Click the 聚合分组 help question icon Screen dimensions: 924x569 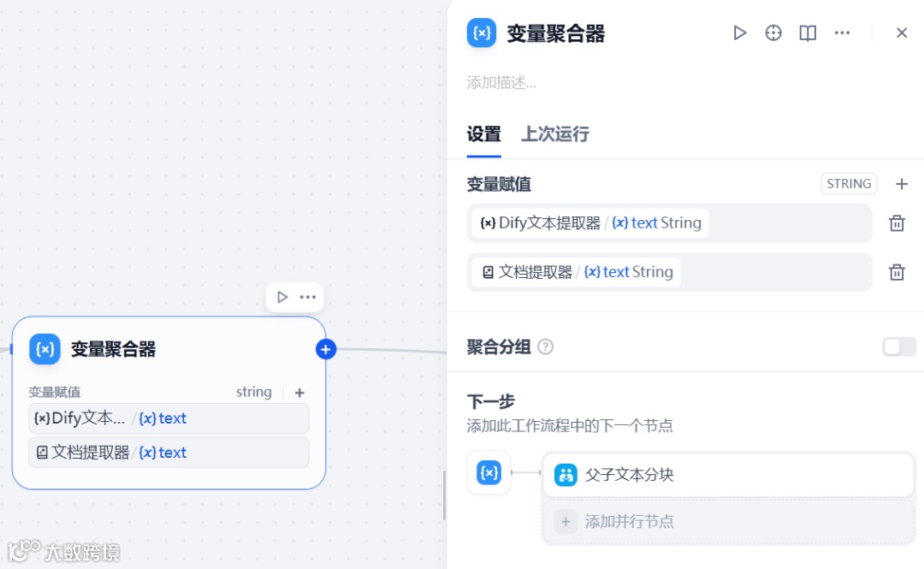pyautogui.click(x=546, y=347)
